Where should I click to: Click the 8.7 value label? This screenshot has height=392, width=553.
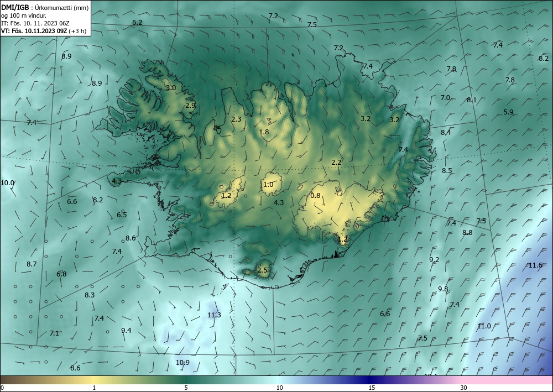point(32,264)
